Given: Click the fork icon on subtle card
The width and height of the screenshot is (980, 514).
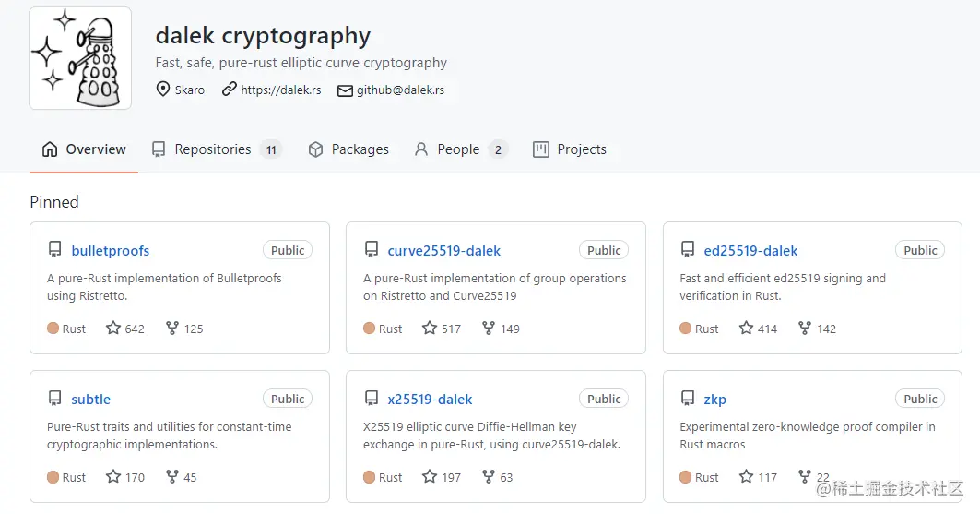Looking at the screenshot, I should tap(171, 477).
